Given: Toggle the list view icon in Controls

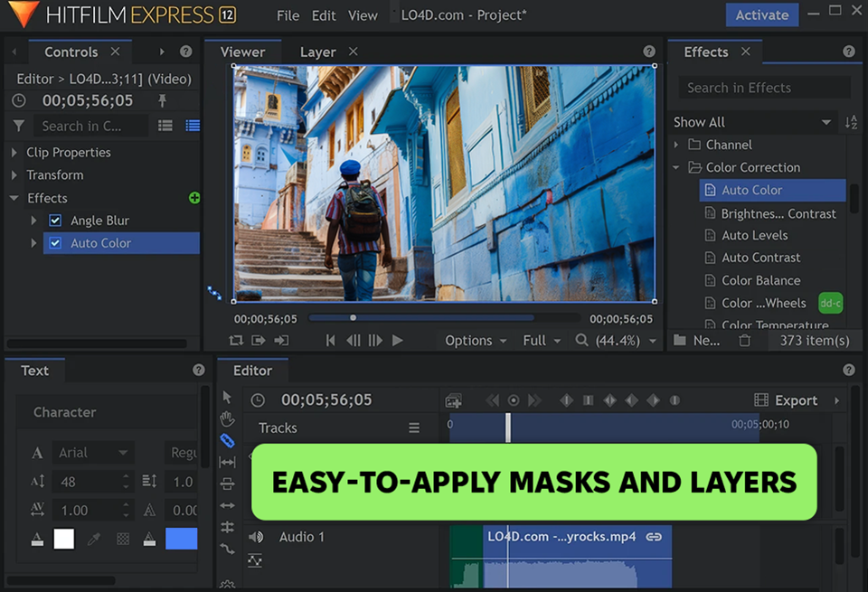Looking at the screenshot, I should pos(165,126).
